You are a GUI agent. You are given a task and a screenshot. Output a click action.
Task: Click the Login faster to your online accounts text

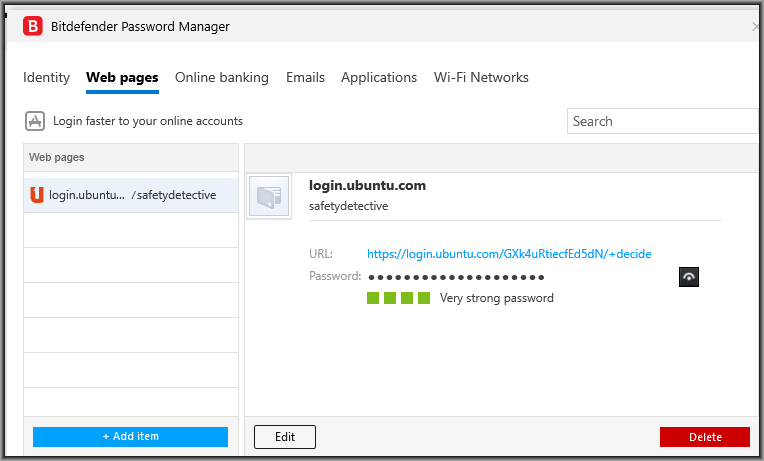point(148,121)
